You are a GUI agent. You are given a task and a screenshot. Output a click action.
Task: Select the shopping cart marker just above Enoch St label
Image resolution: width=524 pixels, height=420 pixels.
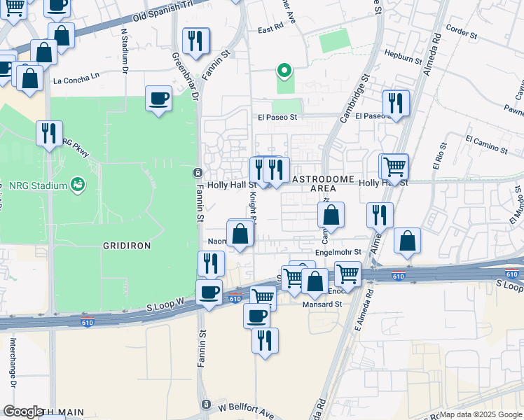point(347,277)
